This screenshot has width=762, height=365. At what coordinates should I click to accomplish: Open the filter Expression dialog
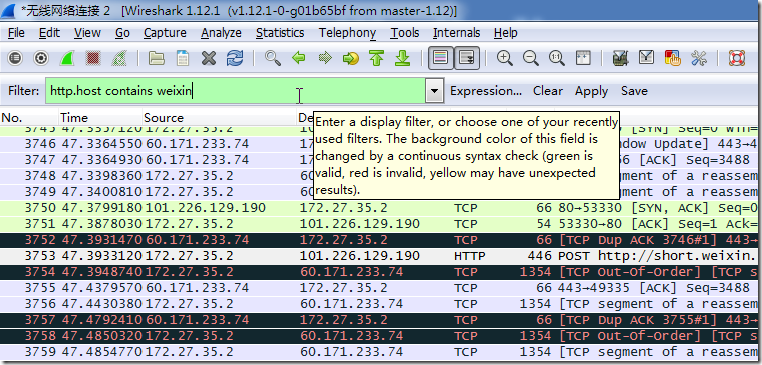point(486,91)
